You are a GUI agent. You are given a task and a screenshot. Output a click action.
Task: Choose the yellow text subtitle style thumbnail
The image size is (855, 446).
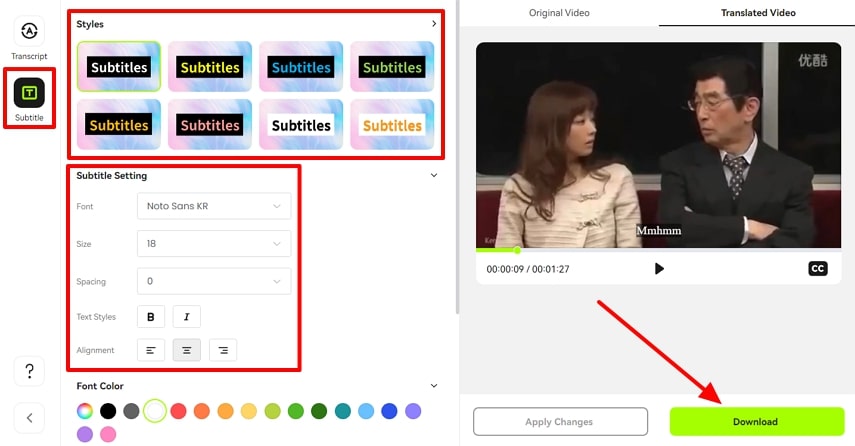coord(210,67)
